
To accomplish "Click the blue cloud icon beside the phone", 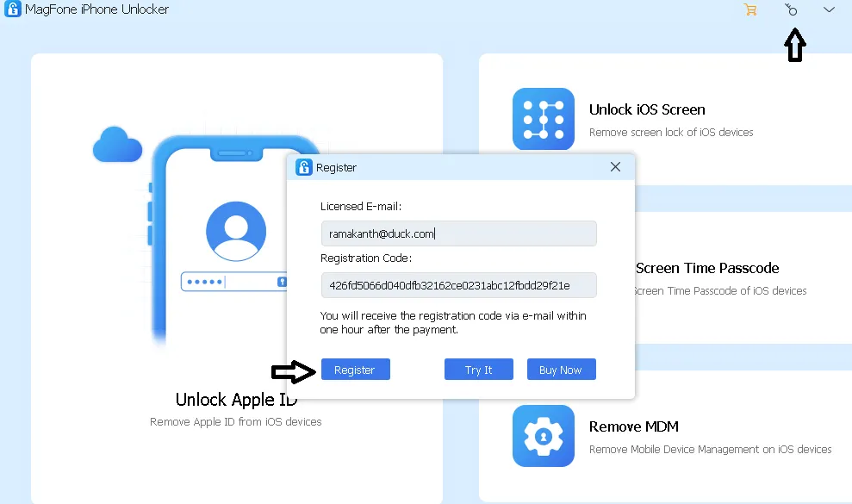I will [116, 145].
